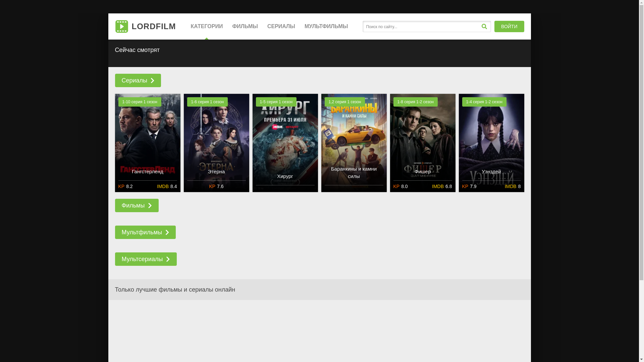The height and width of the screenshot is (362, 644).
Task: Click the KP 8.0 rating on Фишер
Action: tap(400, 186)
